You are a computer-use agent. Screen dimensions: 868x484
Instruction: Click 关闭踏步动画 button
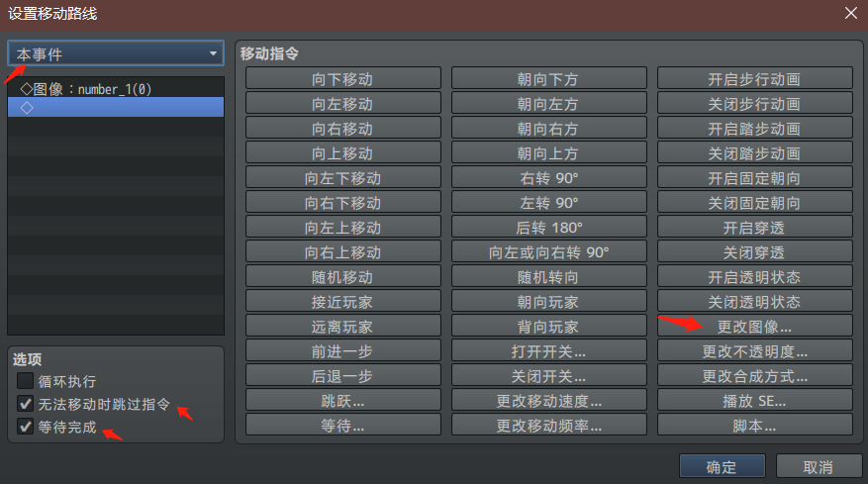tap(755, 152)
